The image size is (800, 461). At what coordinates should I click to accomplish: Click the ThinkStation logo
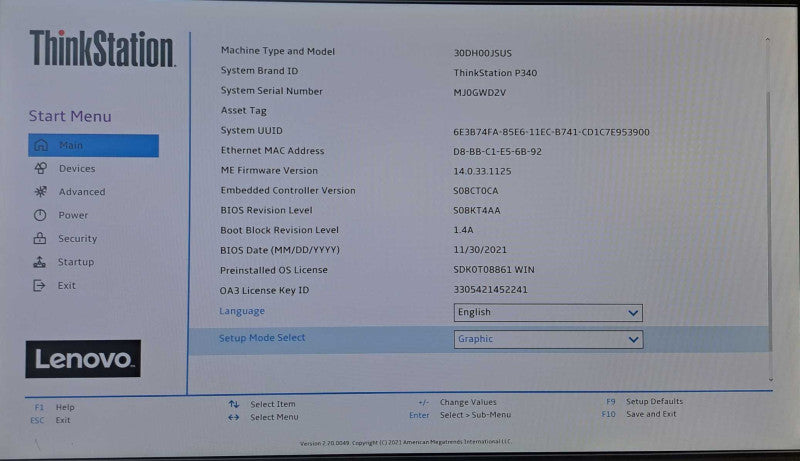[x=102, y=48]
